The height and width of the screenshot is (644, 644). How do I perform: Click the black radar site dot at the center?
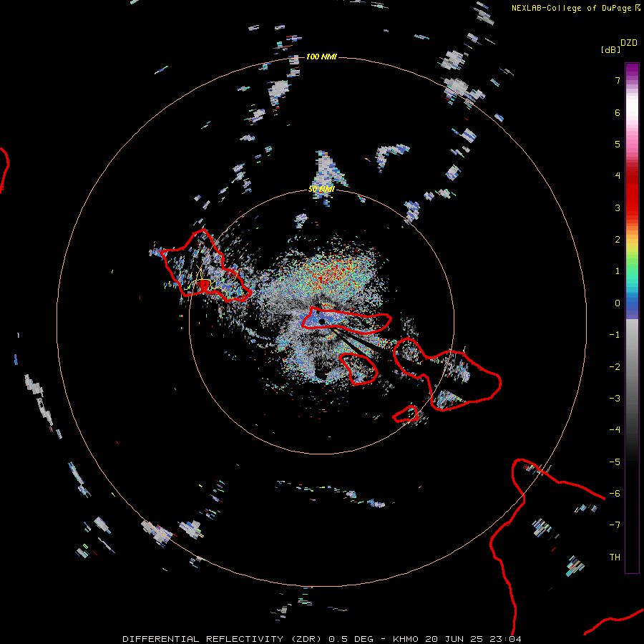click(x=322, y=321)
